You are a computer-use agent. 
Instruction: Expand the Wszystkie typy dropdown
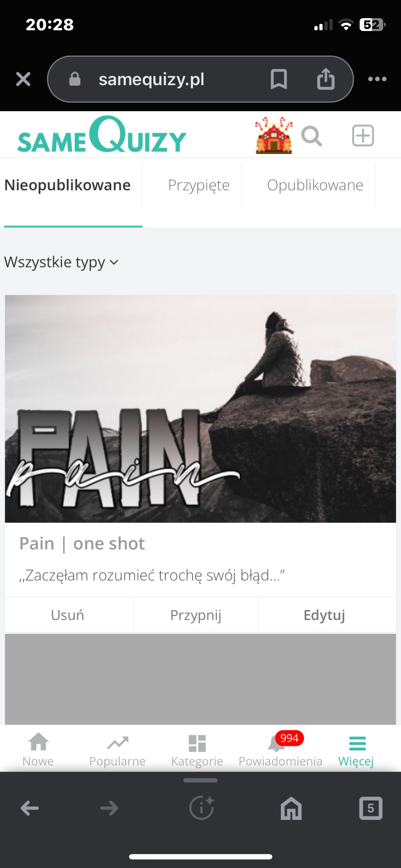pos(61,262)
